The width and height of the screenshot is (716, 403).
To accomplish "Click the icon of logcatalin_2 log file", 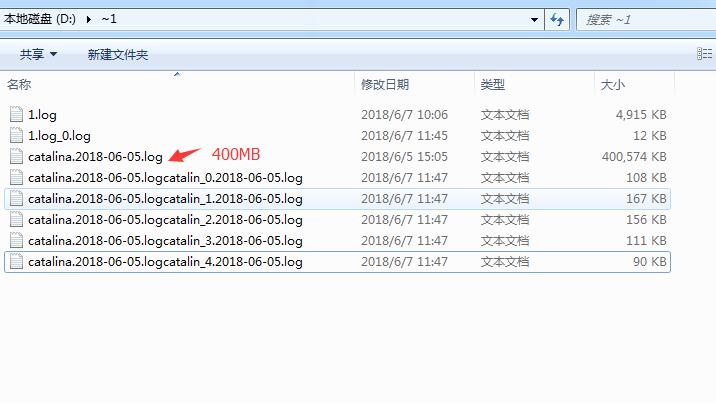I will 16,219.
